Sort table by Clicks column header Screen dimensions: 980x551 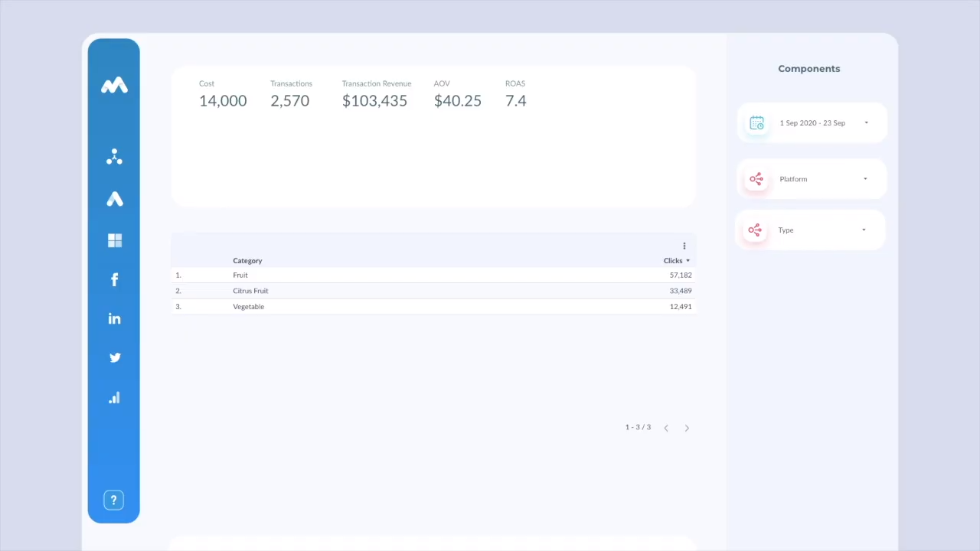coord(675,261)
